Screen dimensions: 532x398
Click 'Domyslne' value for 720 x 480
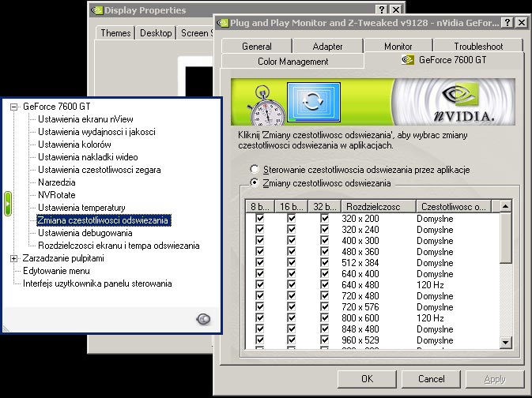[435, 296]
